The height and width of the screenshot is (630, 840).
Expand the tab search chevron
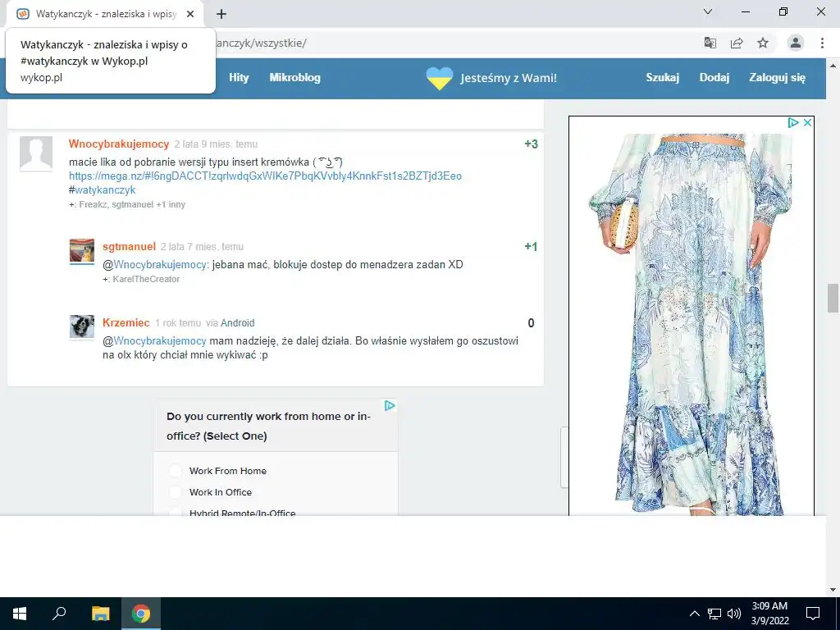coord(708,11)
